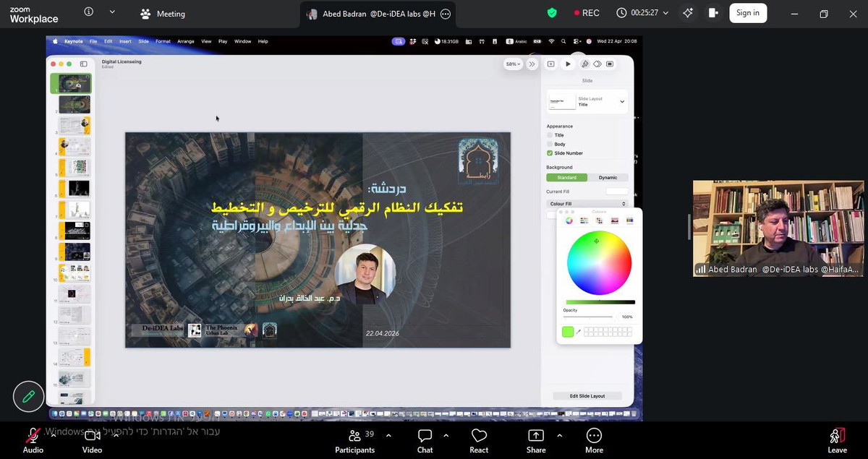Open the More options menu

(x=594, y=436)
